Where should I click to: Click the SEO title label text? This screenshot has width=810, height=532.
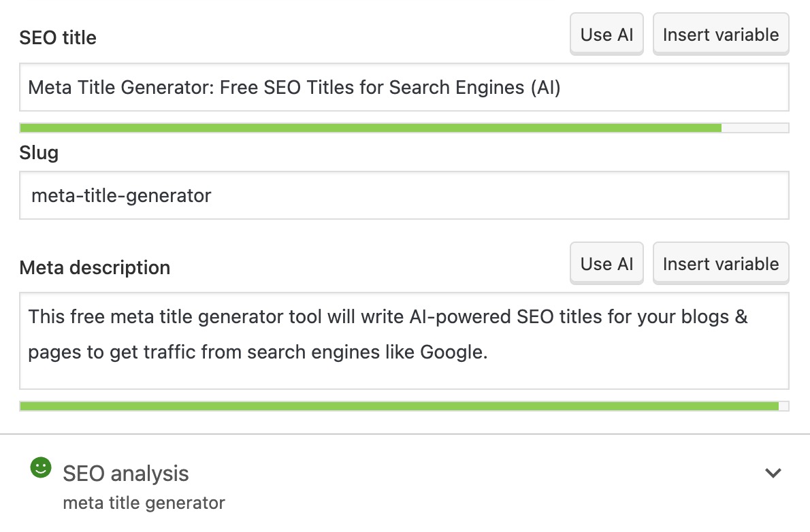58,37
